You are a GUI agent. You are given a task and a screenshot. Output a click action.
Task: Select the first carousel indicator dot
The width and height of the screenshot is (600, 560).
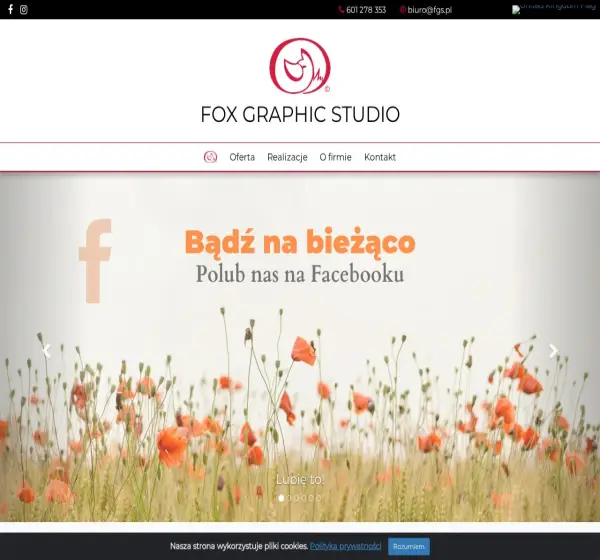pos(281,498)
